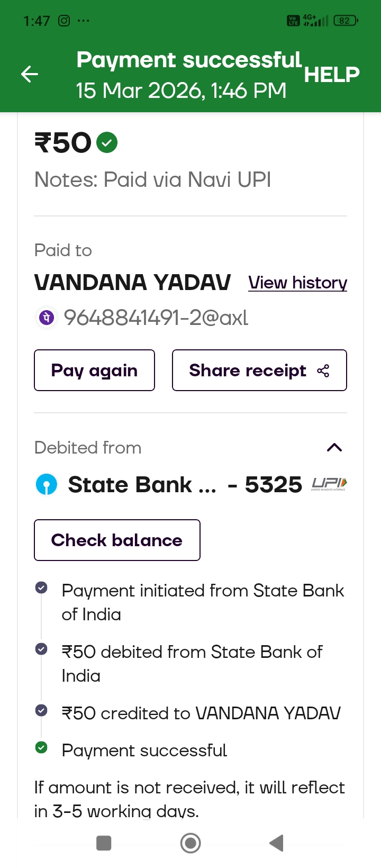This screenshot has height=868, width=381.
Task: Tap the PhonePe icon beside UPI ID
Action: pyautogui.click(x=46, y=318)
